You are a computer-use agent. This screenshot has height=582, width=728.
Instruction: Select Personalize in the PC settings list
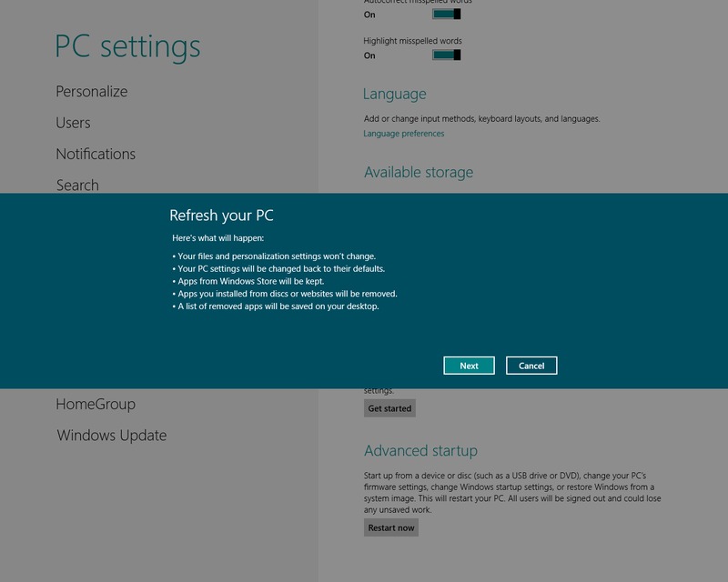click(92, 92)
